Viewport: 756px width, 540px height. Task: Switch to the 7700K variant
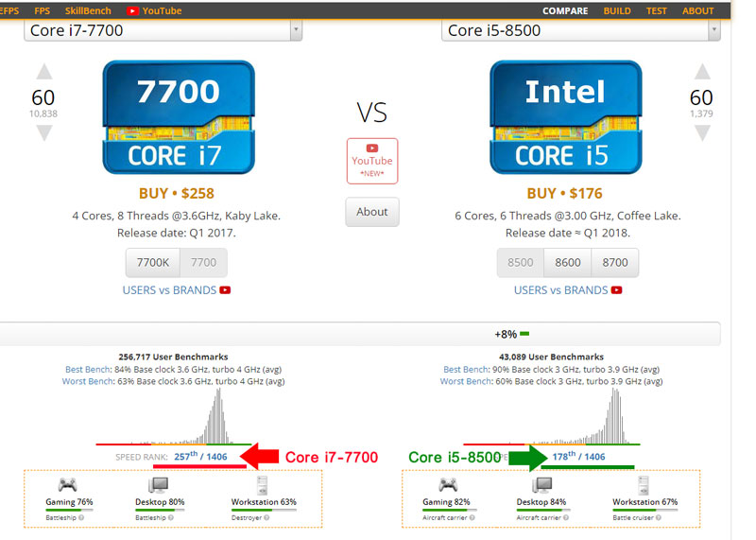tap(153, 263)
